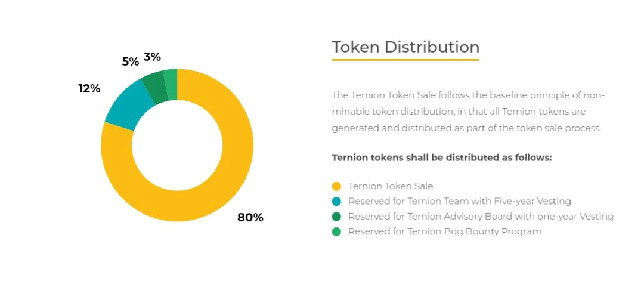Viewport: 644px width, 284px height.
Task: Click the white center of the donut chart
Action: click(x=177, y=146)
